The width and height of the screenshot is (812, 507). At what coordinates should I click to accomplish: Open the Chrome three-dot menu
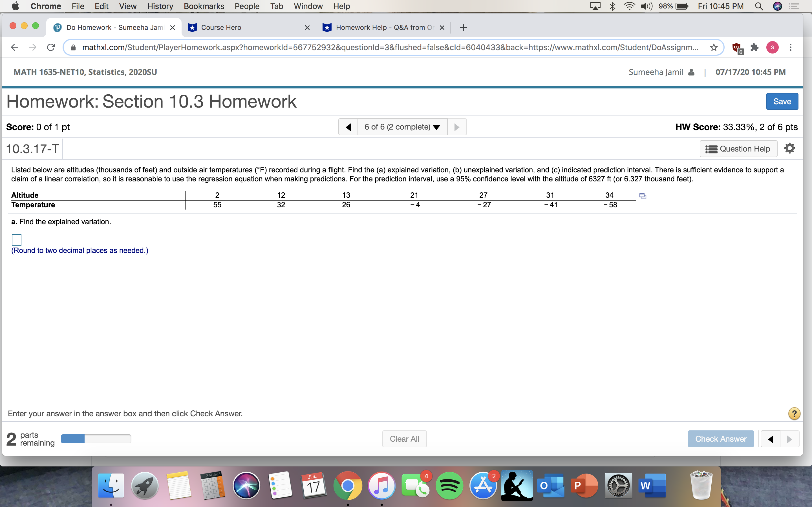click(790, 47)
